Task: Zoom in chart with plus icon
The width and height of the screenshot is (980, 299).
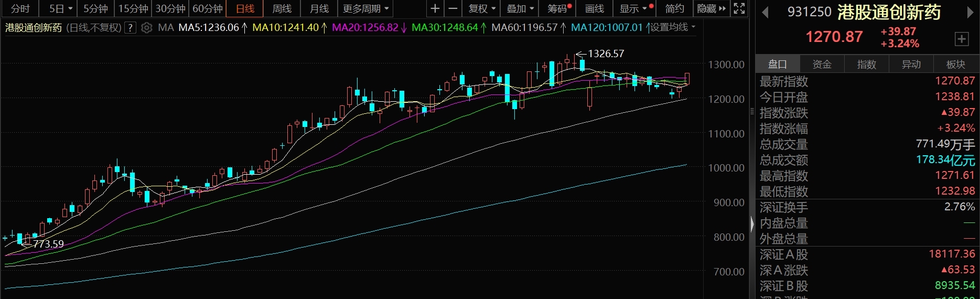Action: click(x=435, y=8)
